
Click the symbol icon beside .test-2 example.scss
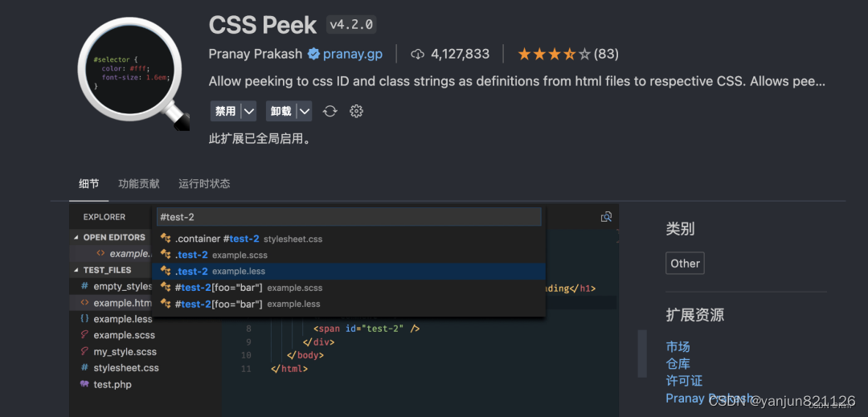[x=165, y=255]
